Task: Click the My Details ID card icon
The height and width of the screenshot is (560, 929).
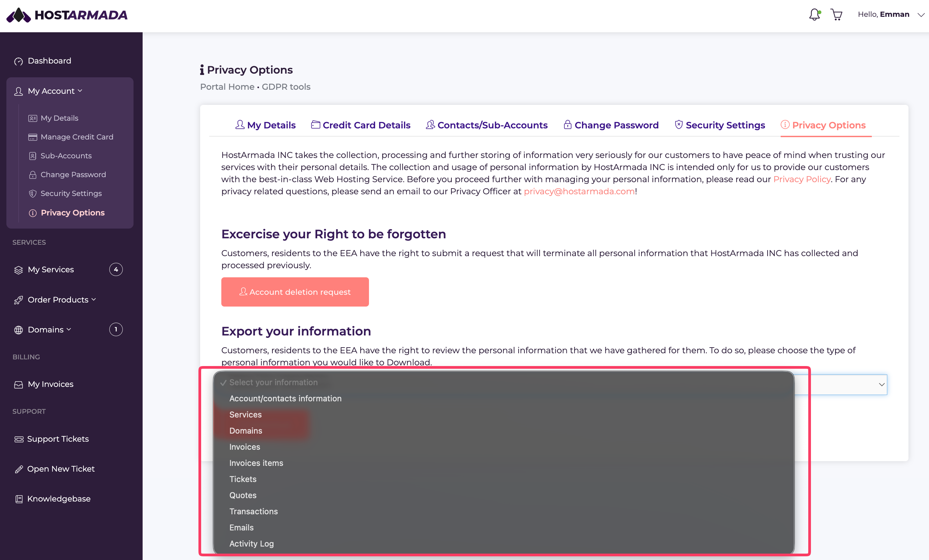Action: coord(33,118)
